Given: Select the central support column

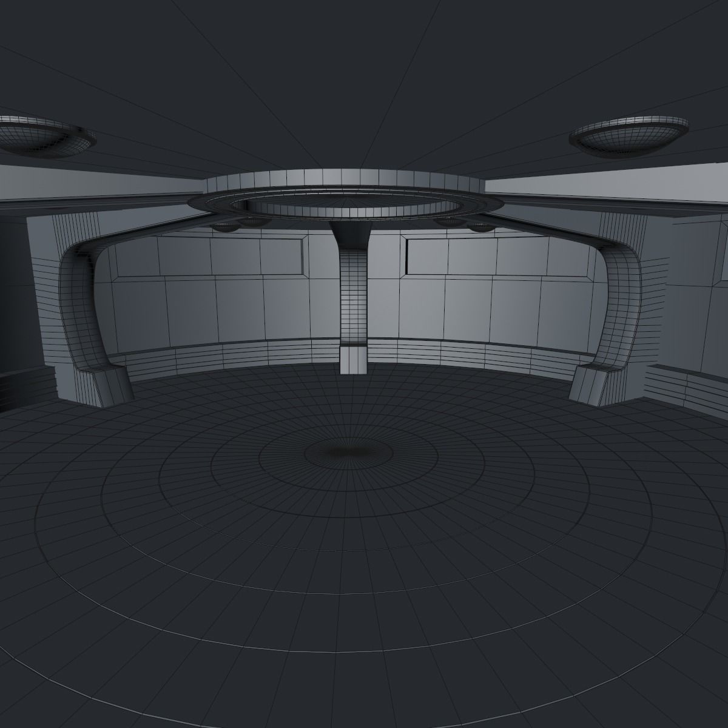Looking at the screenshot, I should pos(352,297).
